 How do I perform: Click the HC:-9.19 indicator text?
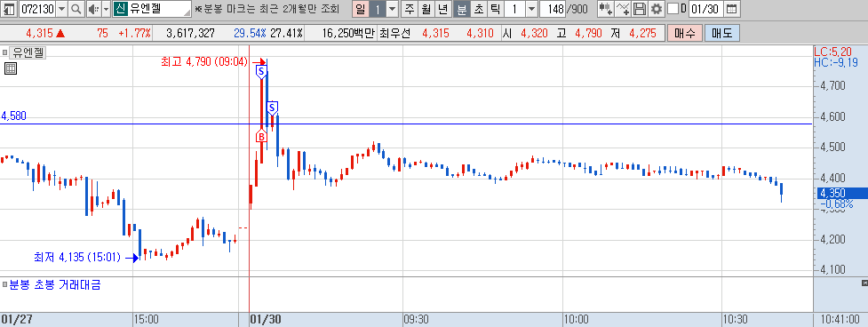pos(836,62)
